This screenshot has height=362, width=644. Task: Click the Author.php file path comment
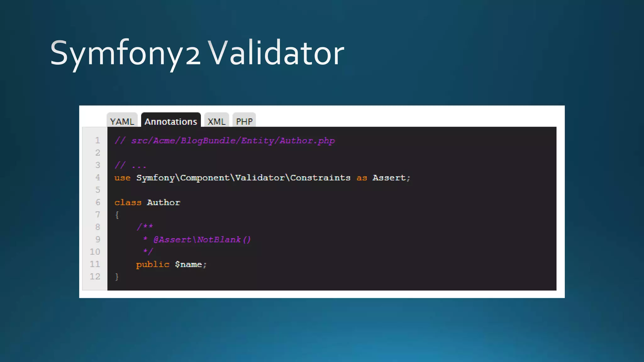(233, 140)
